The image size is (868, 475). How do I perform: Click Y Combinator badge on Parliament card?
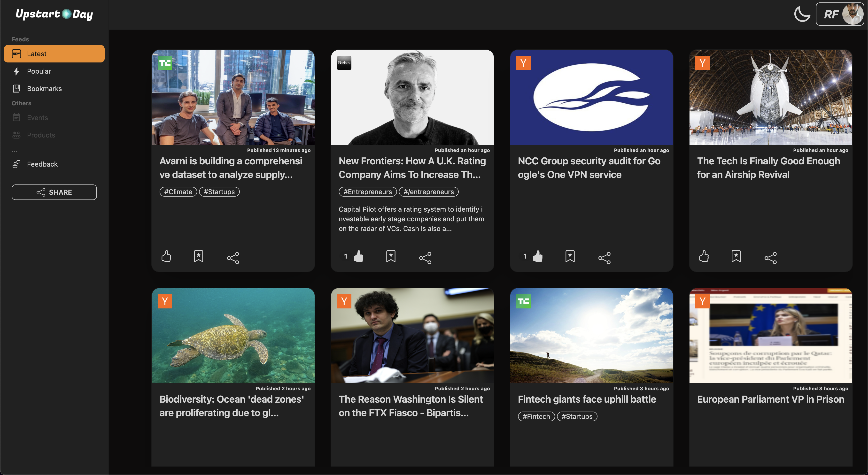(x=703, y=301)
